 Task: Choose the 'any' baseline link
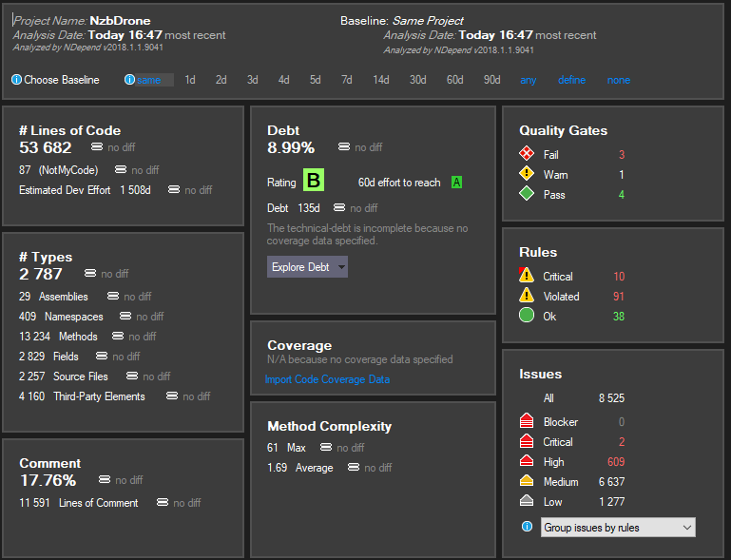529,80
